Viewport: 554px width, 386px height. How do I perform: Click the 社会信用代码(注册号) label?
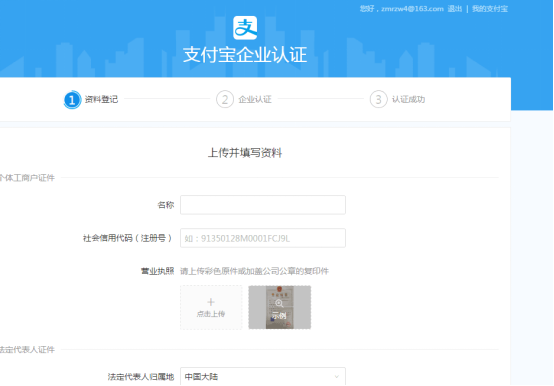(x=128, y=238)
